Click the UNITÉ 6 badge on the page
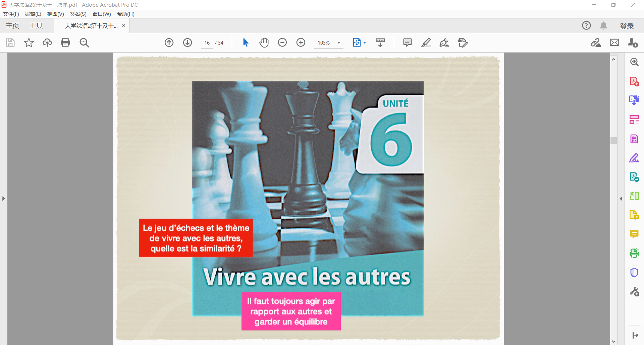This screenshot has height=345, width=644. [390, 134]
